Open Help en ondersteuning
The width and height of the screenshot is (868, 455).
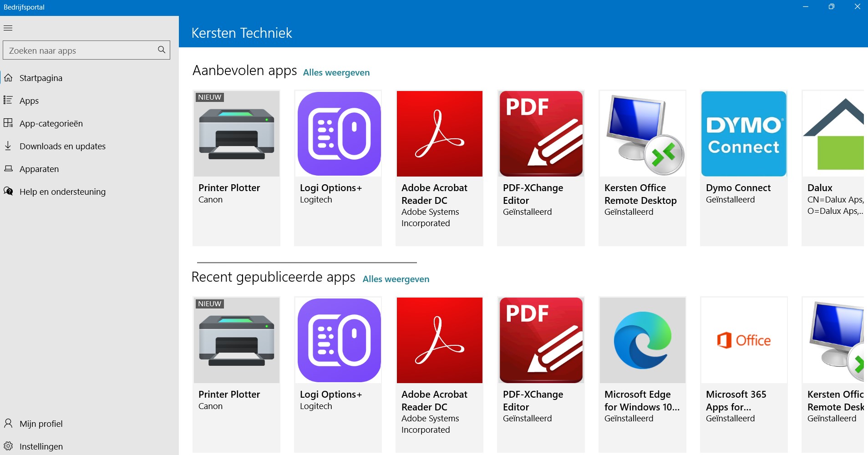[62, 192]
